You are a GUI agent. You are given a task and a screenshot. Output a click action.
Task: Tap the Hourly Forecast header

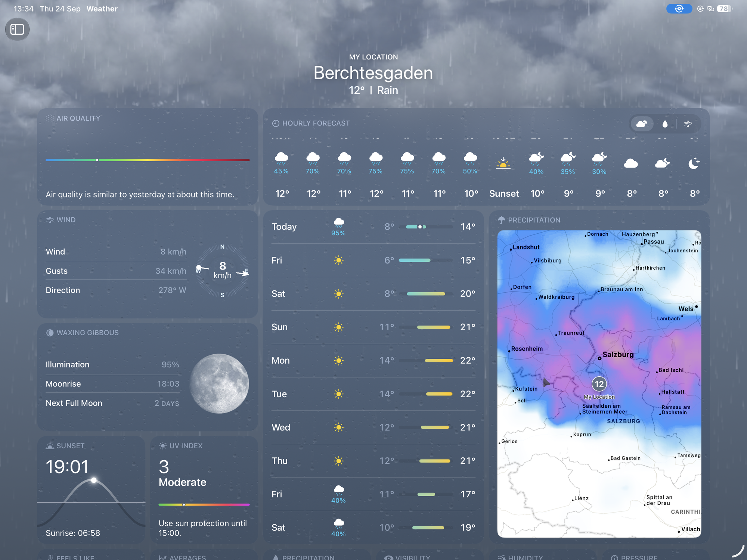tap(311, 123)
